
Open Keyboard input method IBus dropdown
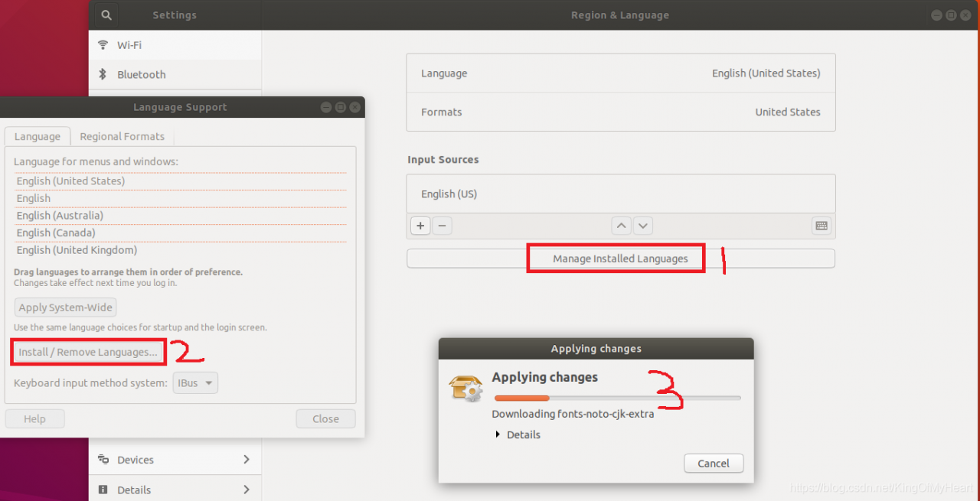[x=196, y=382]
